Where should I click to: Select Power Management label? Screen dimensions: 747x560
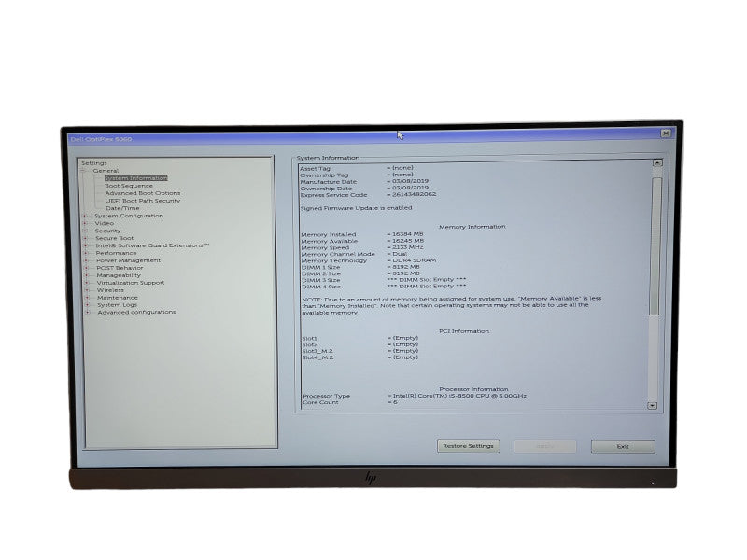(128, 260)
